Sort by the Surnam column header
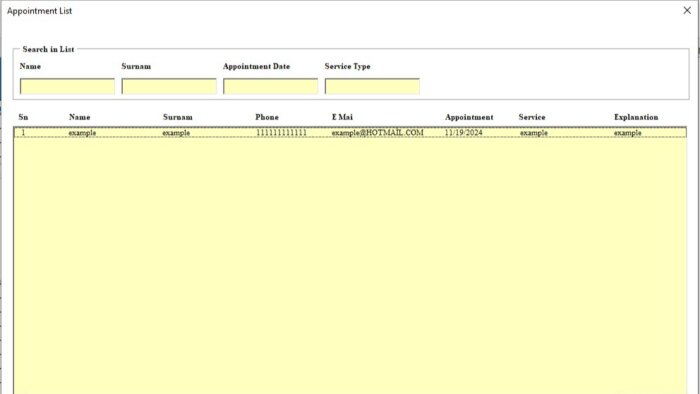This screenshot has width=700, height=394. pos(178,117)
